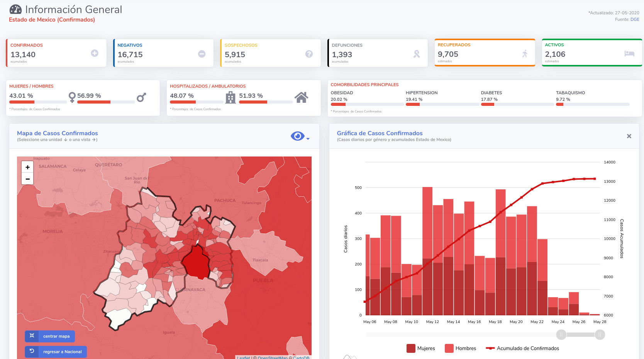Click the 48.07 % hospitalizados value

(x=182, y=95)
